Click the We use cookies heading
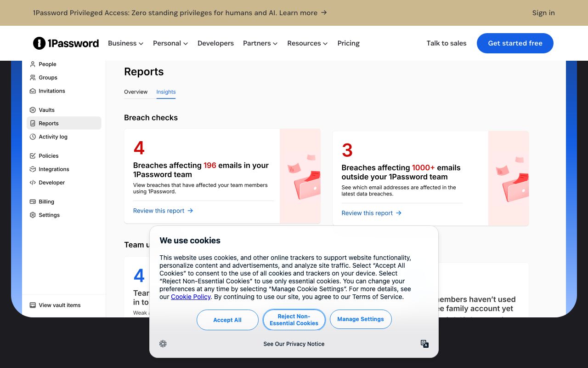This screenshot has width=588, height=368. 190,241
